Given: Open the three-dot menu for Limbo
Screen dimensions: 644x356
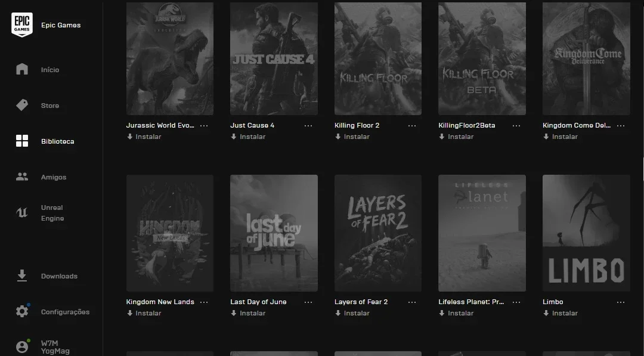Looking at the screenshot, I should 621,302.
